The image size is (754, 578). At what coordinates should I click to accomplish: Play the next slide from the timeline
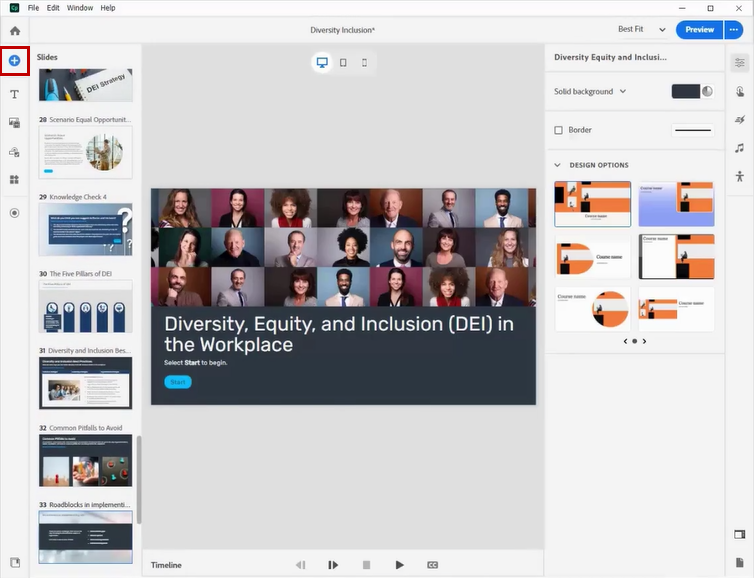tap(333, 565)
